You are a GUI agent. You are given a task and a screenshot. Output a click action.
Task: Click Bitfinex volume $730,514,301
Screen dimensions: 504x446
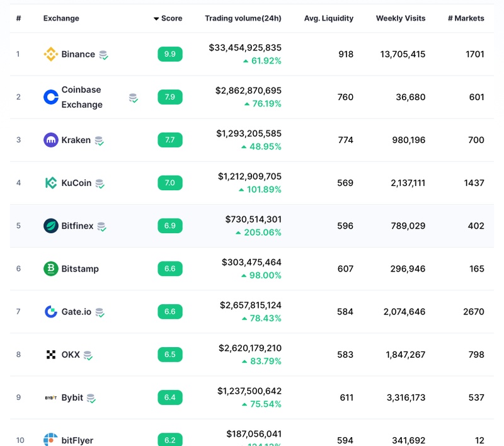coord(253,219)
